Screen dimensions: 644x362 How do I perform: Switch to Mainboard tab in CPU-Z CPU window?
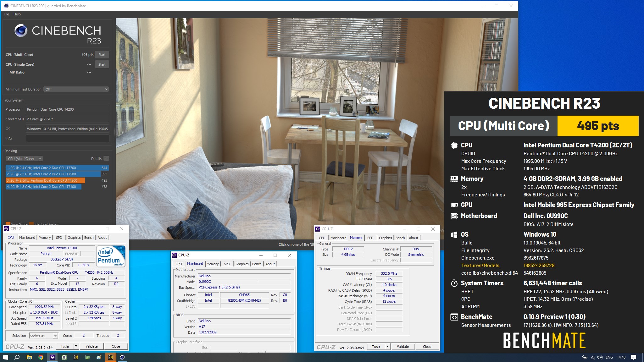(x=27, y=238)
